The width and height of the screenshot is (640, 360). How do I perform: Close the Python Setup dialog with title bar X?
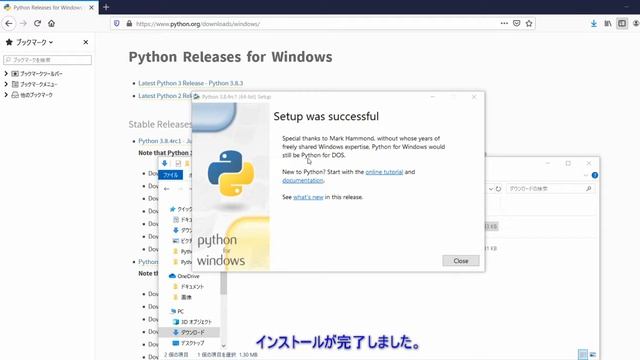[x=474, y=97]
